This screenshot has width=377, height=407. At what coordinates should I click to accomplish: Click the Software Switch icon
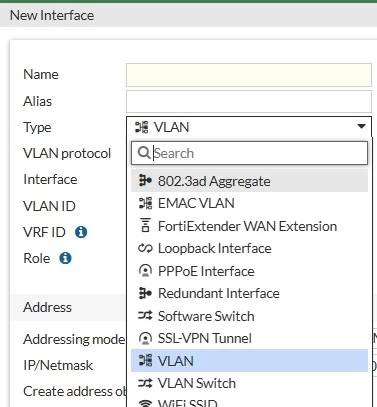[145, 316]
